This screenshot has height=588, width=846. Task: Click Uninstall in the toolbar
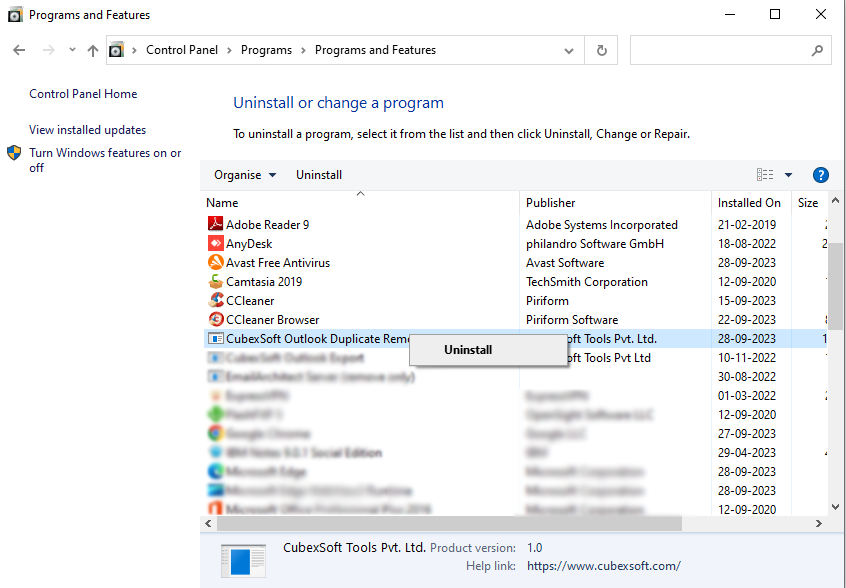coord(319,175)
